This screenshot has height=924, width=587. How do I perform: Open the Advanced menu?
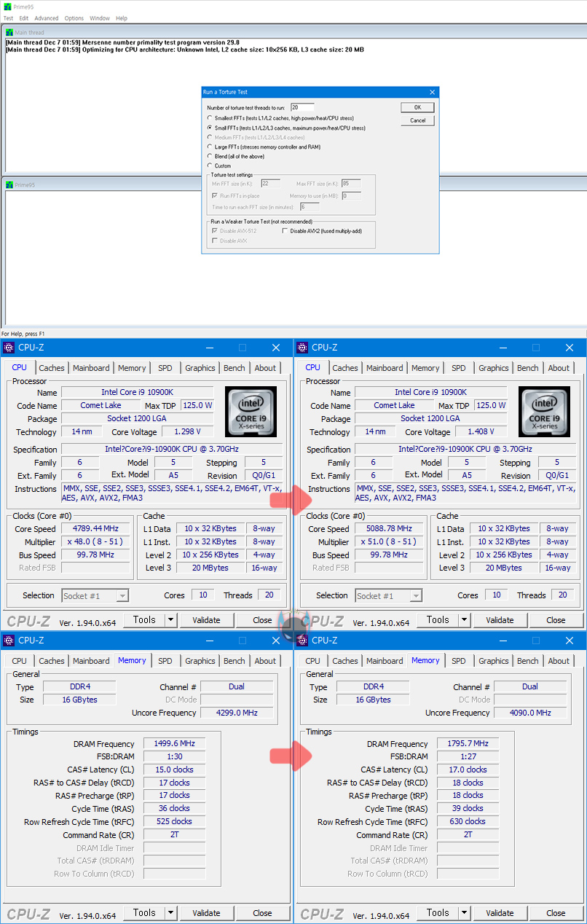[47, 18]
